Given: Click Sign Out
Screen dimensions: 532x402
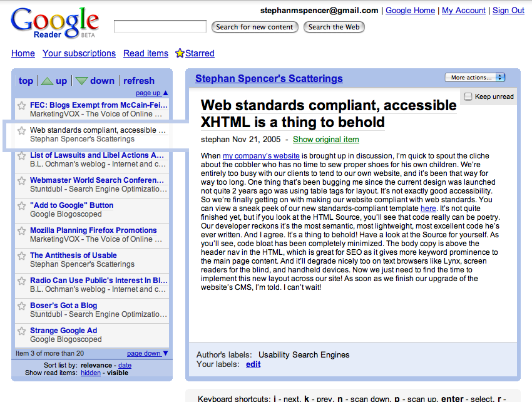Looking at the screenshot, I should pyautogui.click(x=508, y=11).
